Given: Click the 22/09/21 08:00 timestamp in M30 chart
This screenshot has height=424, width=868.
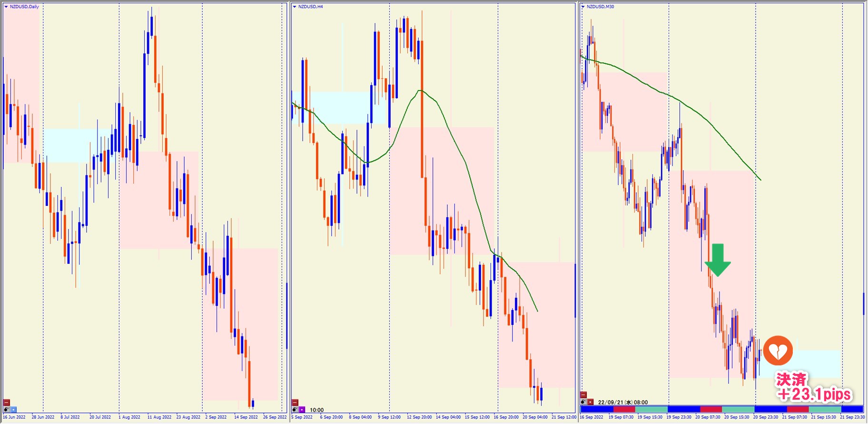Looking at the screenshot, I should coord(622,402).
